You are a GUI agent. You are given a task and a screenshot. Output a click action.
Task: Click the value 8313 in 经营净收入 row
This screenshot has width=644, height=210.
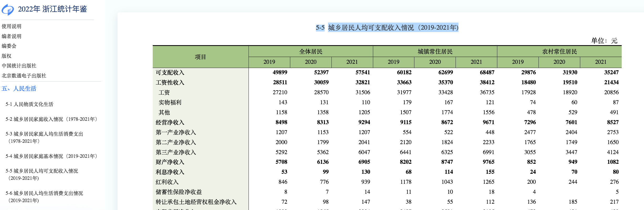(x=323, y=122)
